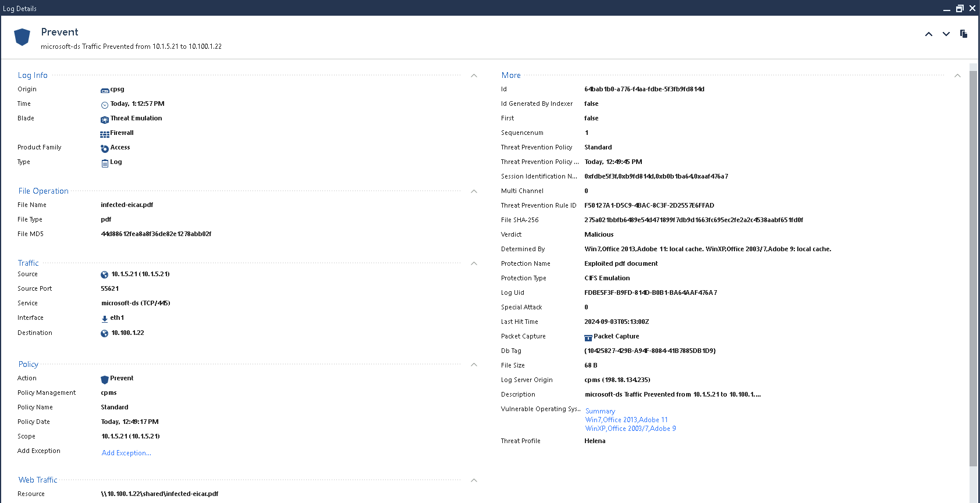
Task: Click the Packet Capture icon
Action: (588, 337)
